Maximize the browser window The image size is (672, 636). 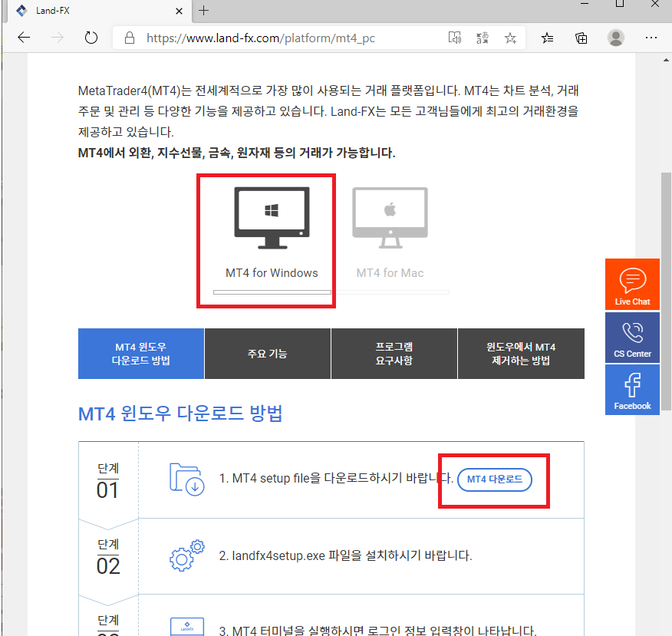tap(620, 4)
